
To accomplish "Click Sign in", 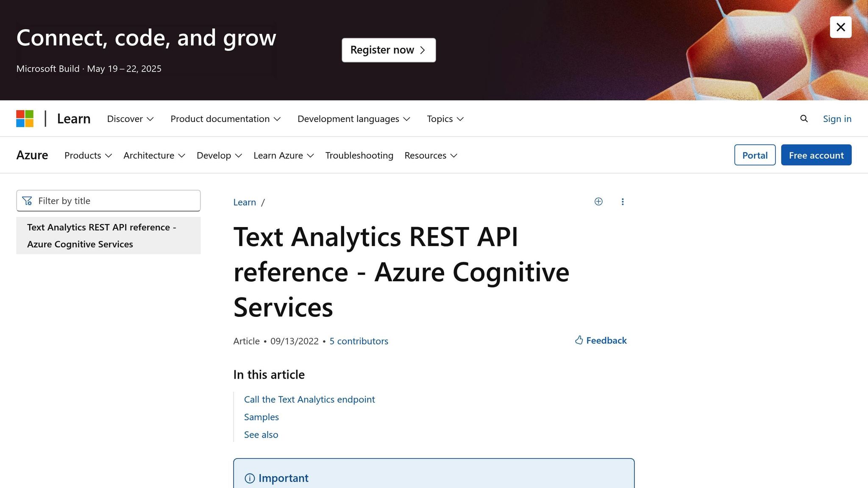I will pyautogui.click(x=837, y=119).
